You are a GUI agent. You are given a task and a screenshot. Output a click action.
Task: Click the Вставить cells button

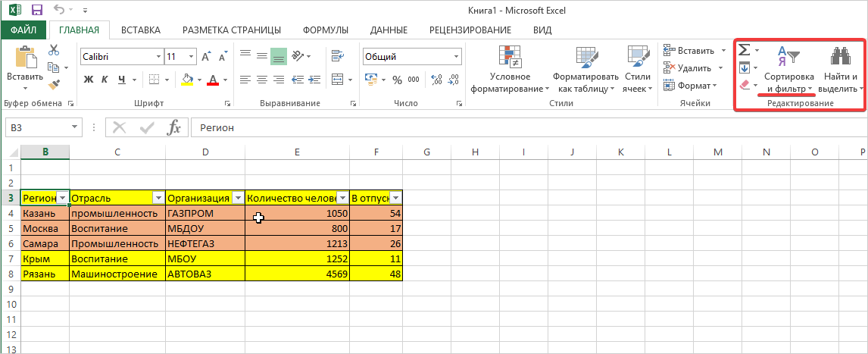pos(689,51)
